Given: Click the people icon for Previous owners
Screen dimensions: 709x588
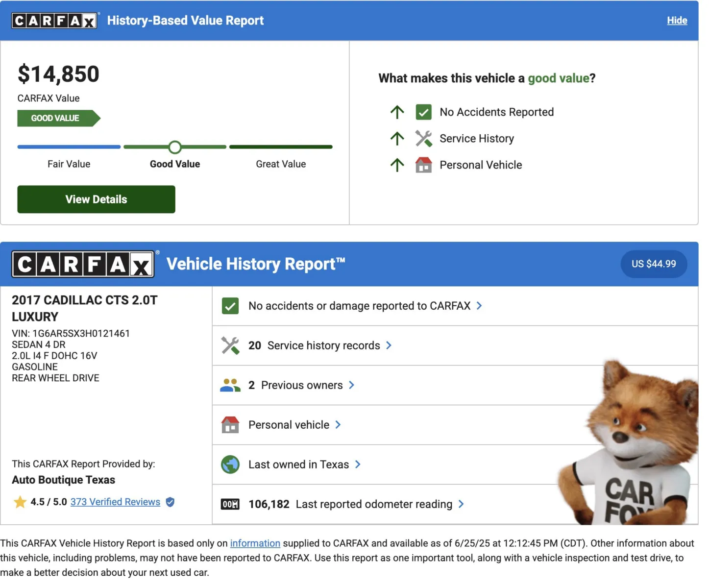Looking at the screenshot, I should pyautogui.click(x=230, y=386).
